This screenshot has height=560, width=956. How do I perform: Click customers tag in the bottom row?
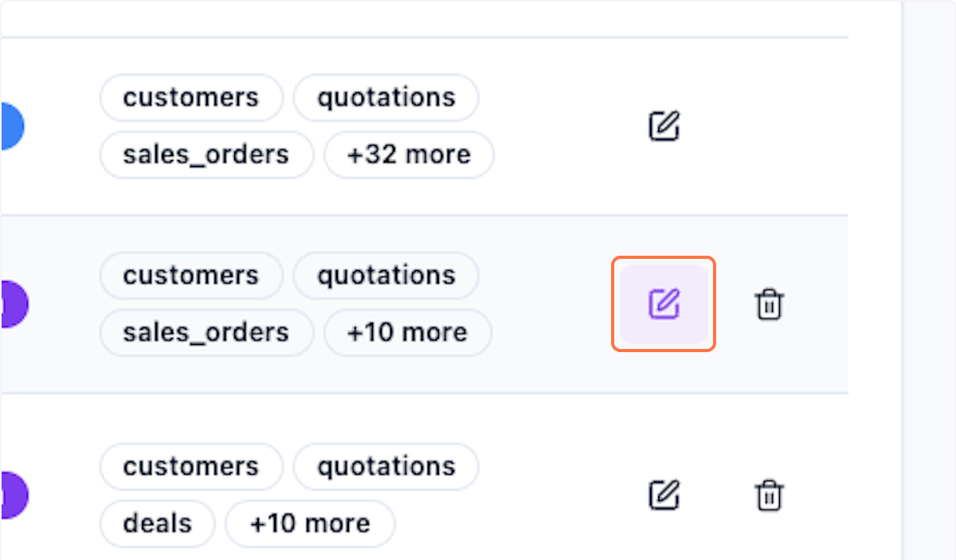point(191,467)
